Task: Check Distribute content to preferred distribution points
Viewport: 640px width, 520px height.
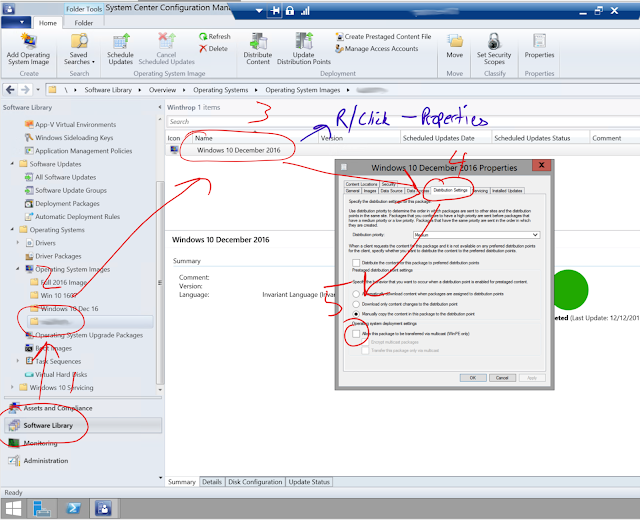Action: (x=356, y=263)
